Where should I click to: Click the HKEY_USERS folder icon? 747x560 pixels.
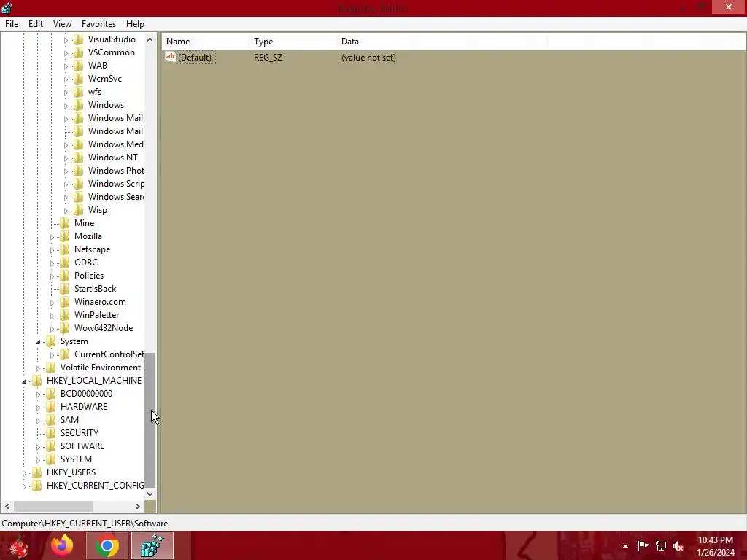pos(37,472)
